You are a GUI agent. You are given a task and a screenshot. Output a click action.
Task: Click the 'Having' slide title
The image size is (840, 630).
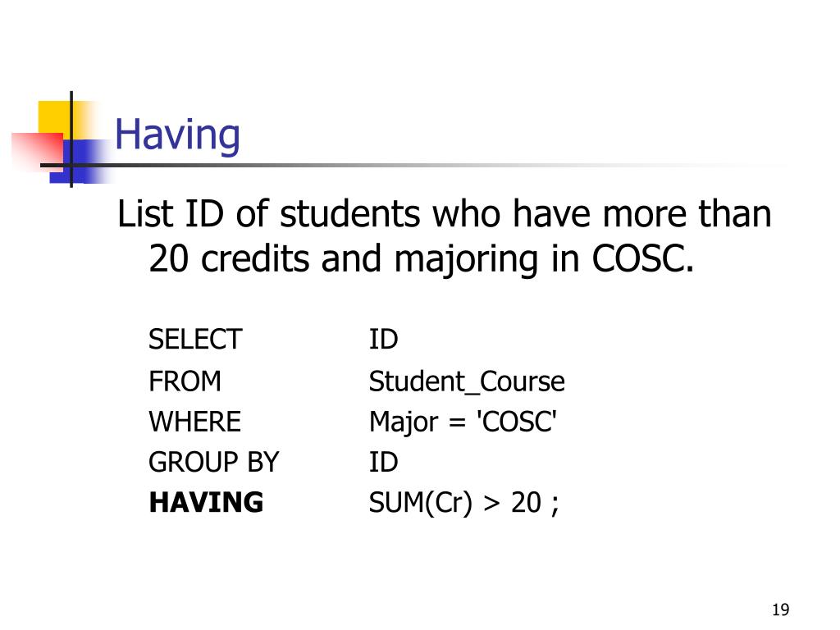click(x=177, y=135)
